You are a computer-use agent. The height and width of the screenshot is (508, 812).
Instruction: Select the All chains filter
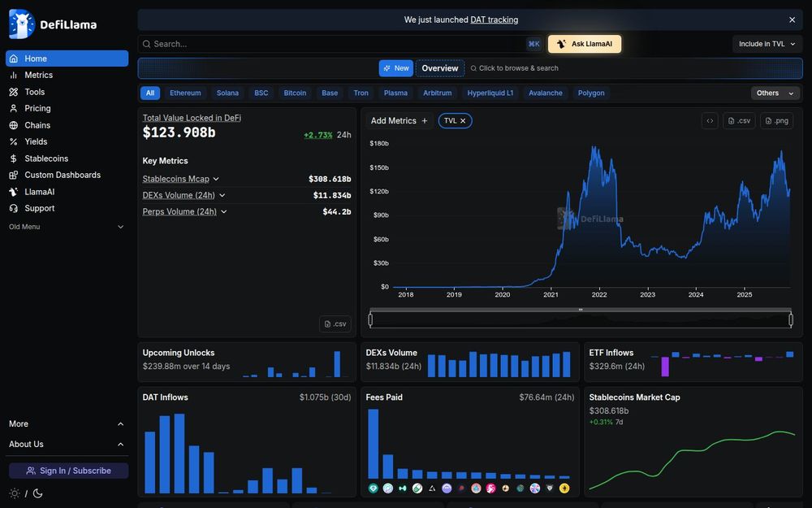(150, 93)
